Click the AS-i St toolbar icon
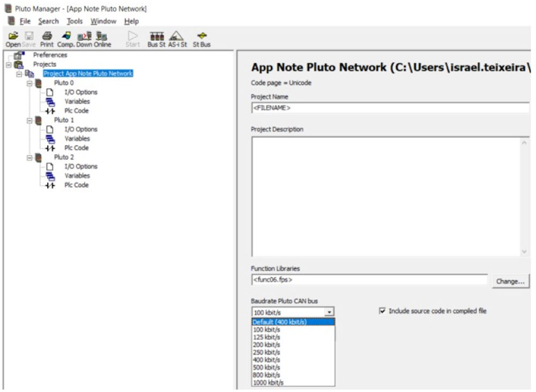 [x=177, y=36]
